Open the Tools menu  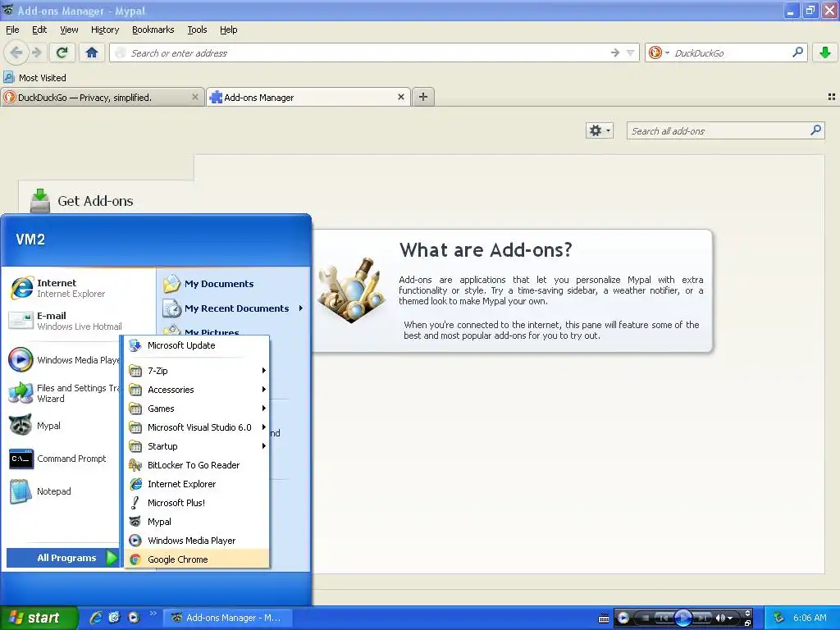click(x=197, y=30)
